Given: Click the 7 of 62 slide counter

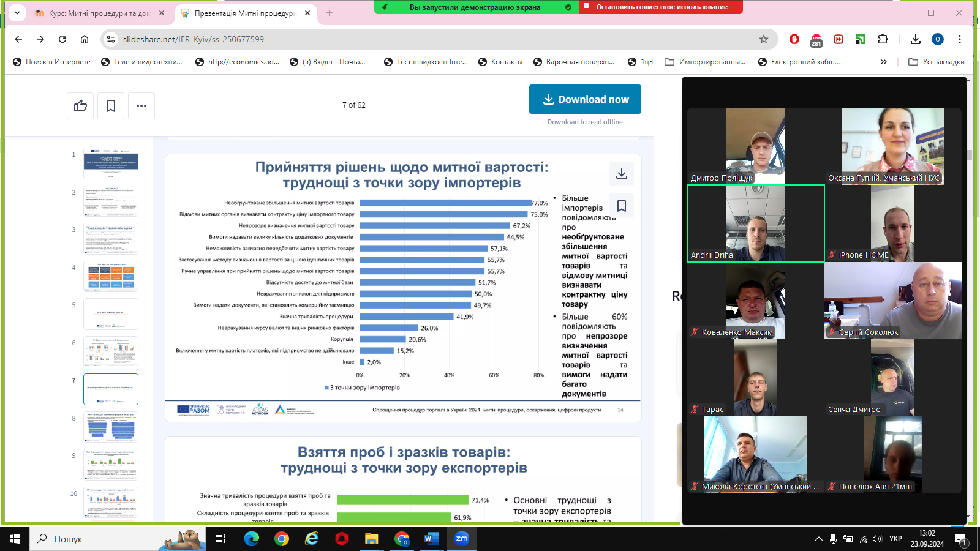Looking at the screenshot, I should click(354, 105).
